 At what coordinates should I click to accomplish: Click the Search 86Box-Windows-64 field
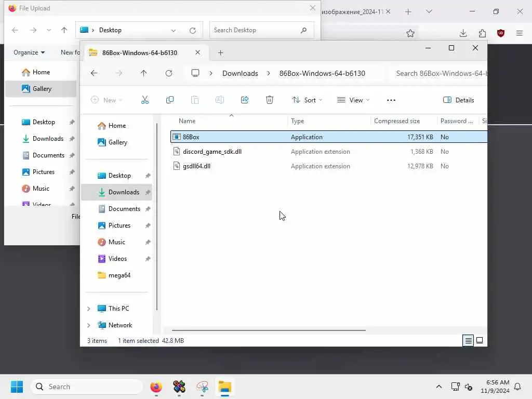click(440, 73)
